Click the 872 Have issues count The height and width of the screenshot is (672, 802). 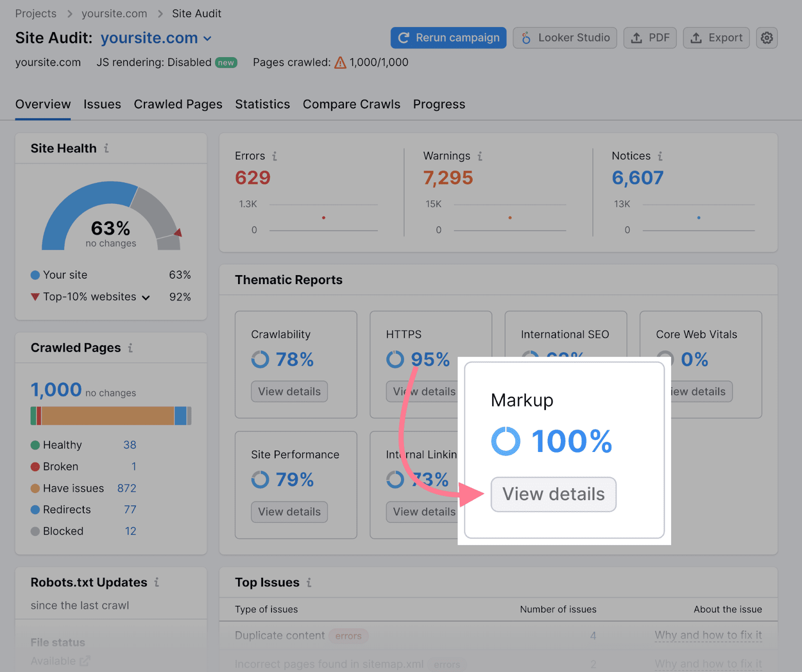[127, 488]
